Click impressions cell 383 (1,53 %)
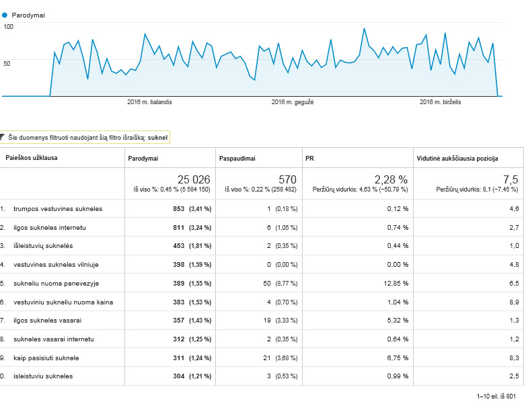Viewport: 524px width, 420px height. pos(192,302)
